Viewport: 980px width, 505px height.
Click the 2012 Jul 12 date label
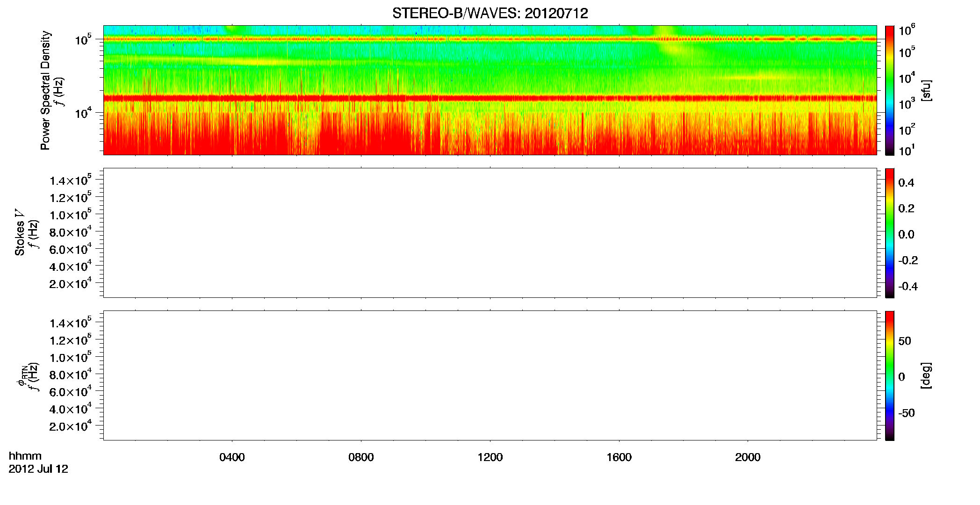click(x=38, y=469)
